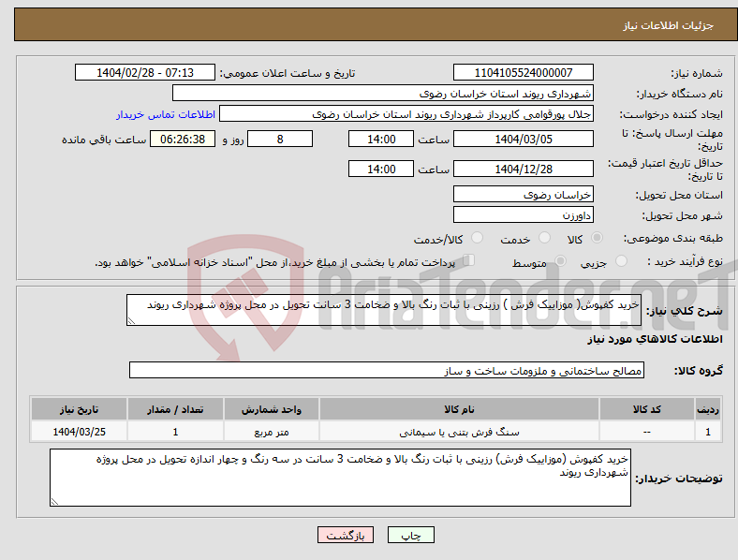This screenshot has height=560, width=738.
Task: Click the نام کالا column header
Action: tap(459, 409)
